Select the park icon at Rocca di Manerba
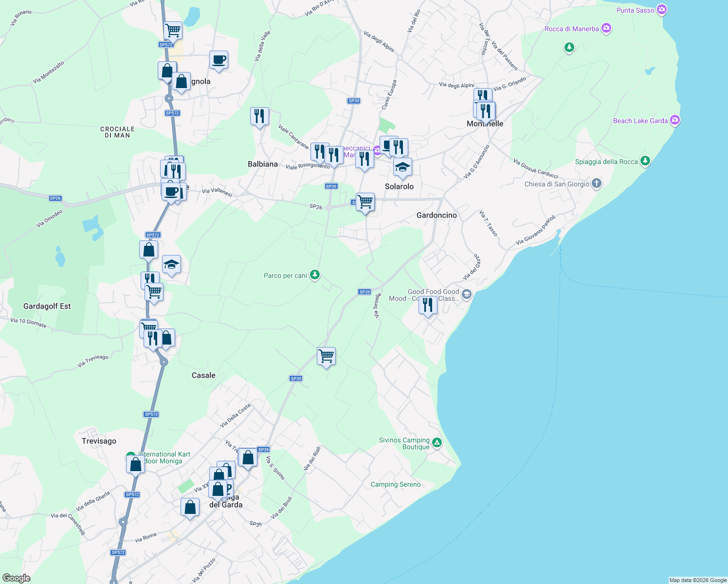 pos(569,48)
